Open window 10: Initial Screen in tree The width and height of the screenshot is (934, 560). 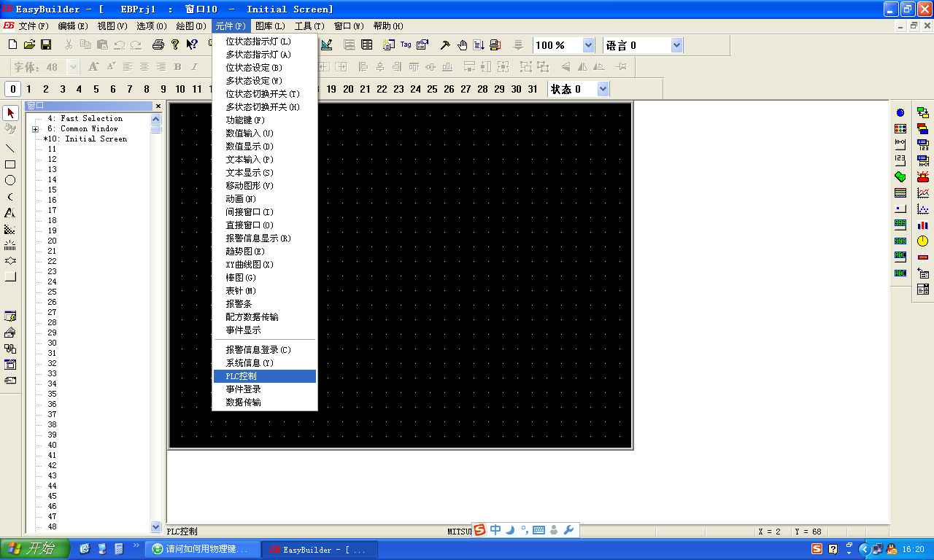(95, 139)
